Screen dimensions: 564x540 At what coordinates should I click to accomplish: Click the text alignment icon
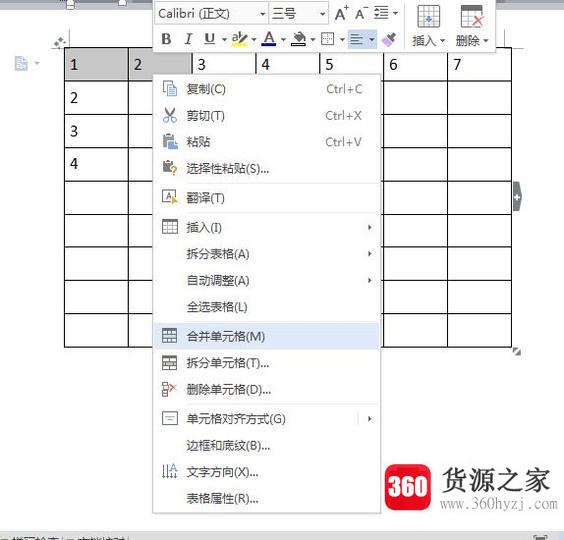click(x=356, y=39)
